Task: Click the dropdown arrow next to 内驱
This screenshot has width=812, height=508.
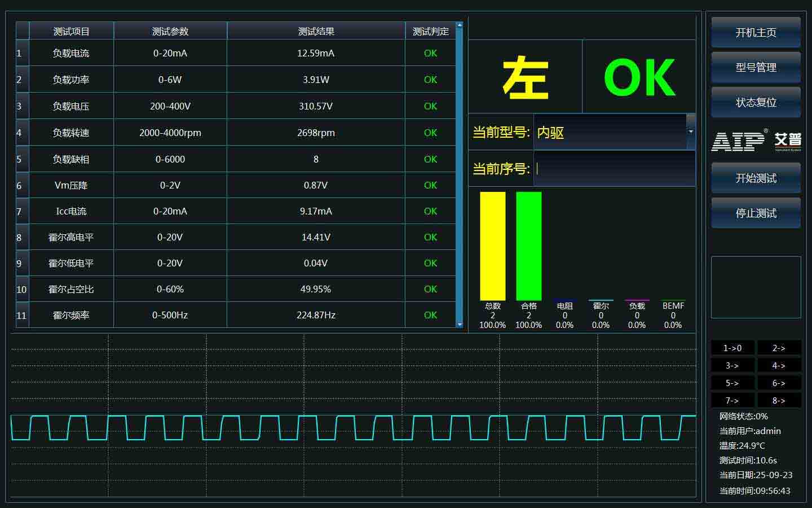Action: pos(691,132)
